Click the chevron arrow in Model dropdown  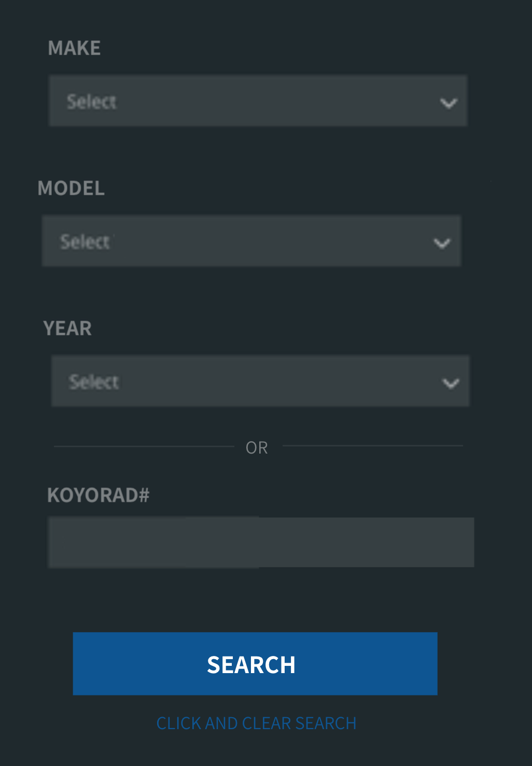[x=442, y=243]
